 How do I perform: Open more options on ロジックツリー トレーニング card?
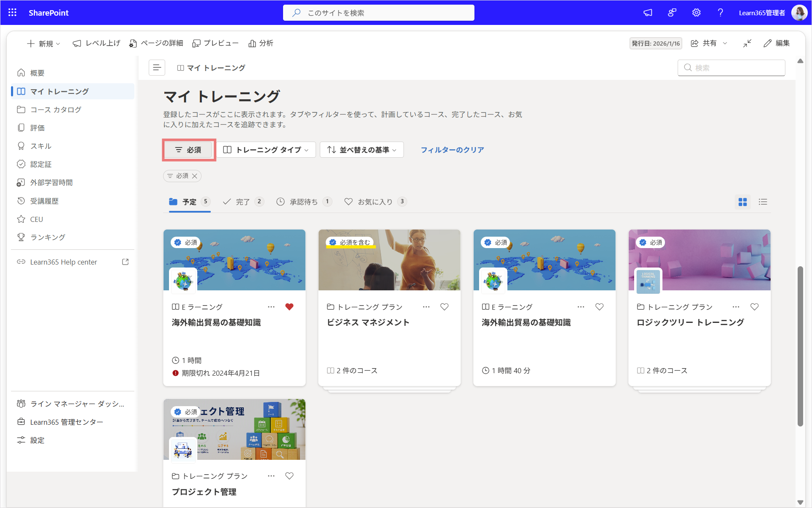click(736, 307)
